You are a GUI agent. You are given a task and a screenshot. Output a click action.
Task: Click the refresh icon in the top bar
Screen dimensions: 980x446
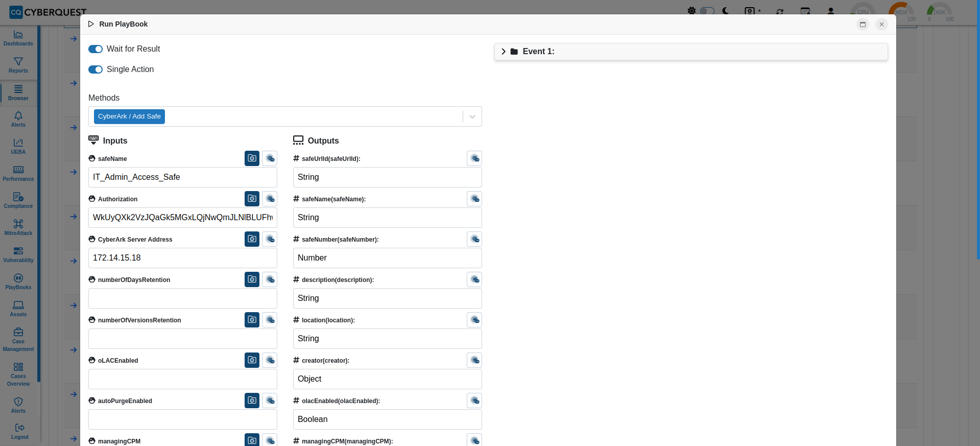coord(780,11)
